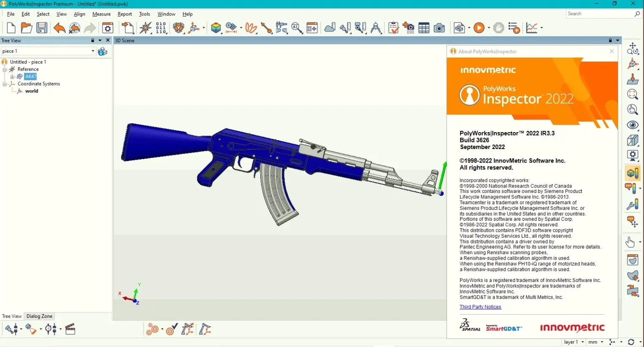Open the Tools menu
Viewport: 644px width, 347px height.
pyautogui.click(x=145, y=14)
